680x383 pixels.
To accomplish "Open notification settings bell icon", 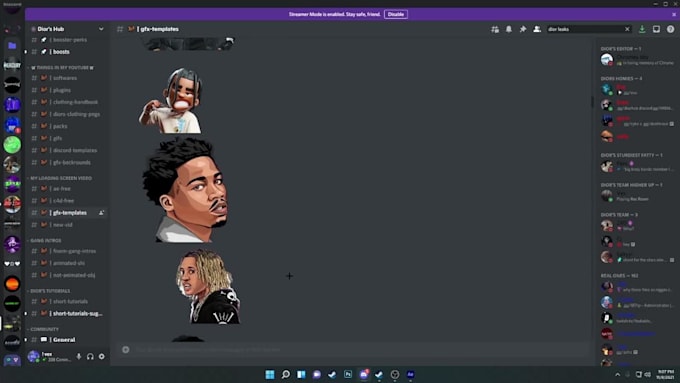I will click(x=509, y=29).
